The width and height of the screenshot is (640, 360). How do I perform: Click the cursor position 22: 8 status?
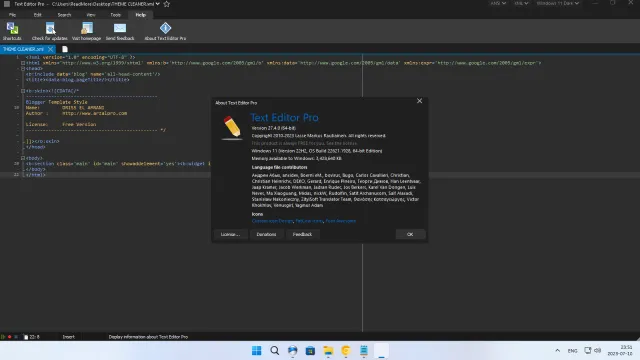pos(34,337)
